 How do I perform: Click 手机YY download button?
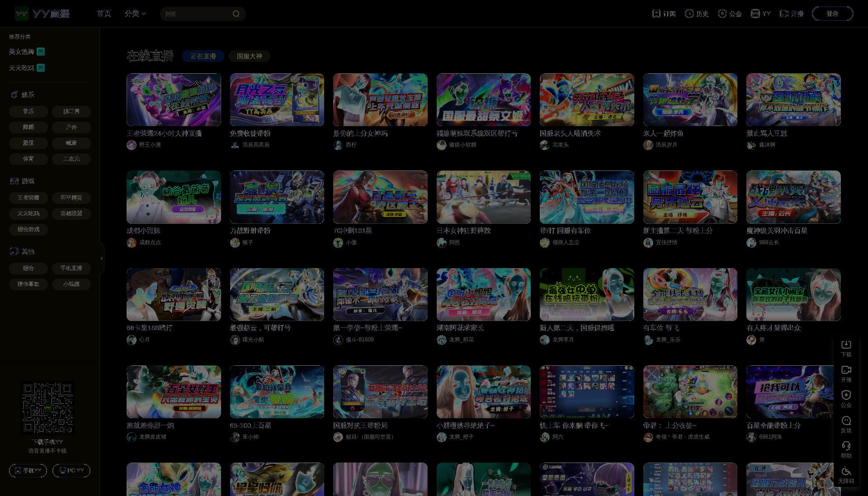(28, 470)
